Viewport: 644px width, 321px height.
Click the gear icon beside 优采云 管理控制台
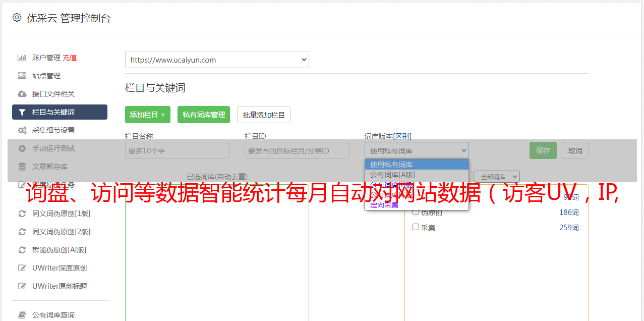(x=17, y=18)
